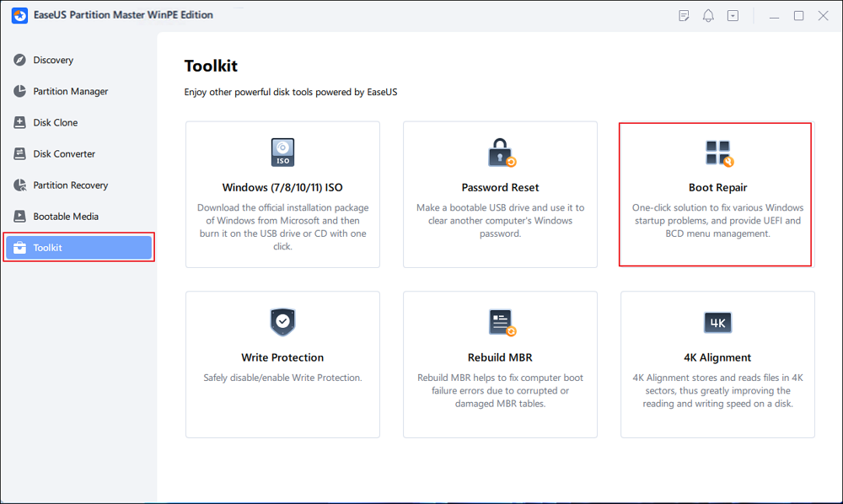Click the Rebuild MBR icon
The image size is (843, 504).
(x=501, y=323)
